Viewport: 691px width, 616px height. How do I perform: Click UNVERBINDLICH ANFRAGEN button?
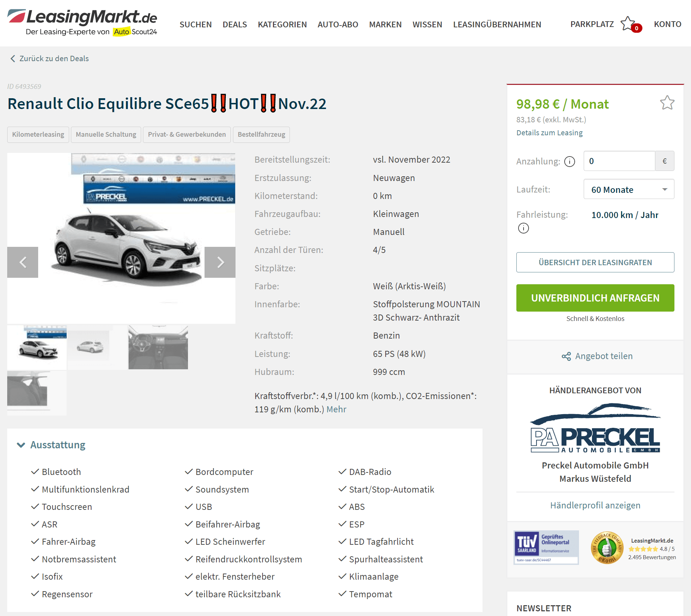tap(595, 298)
